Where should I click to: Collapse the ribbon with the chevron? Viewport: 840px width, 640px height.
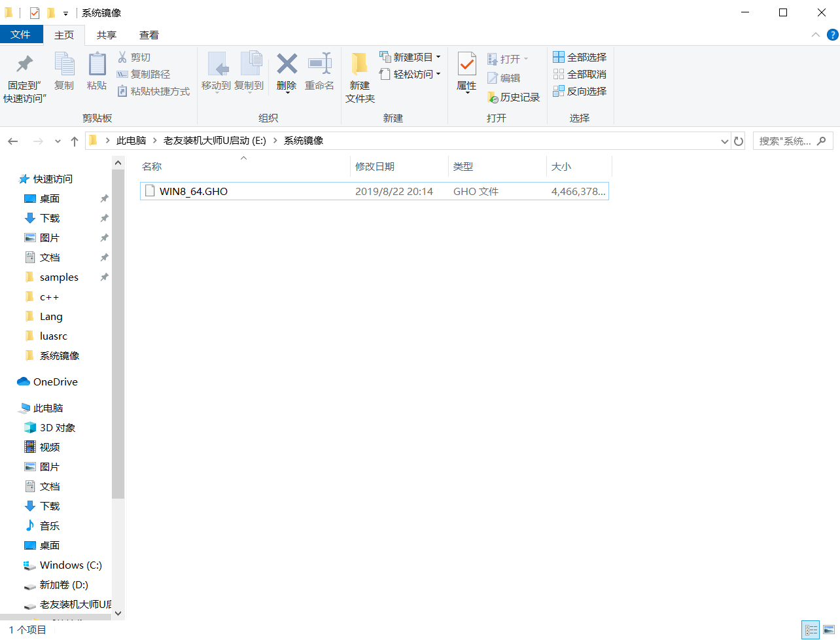pyautogui.click(x=815, y=35)
